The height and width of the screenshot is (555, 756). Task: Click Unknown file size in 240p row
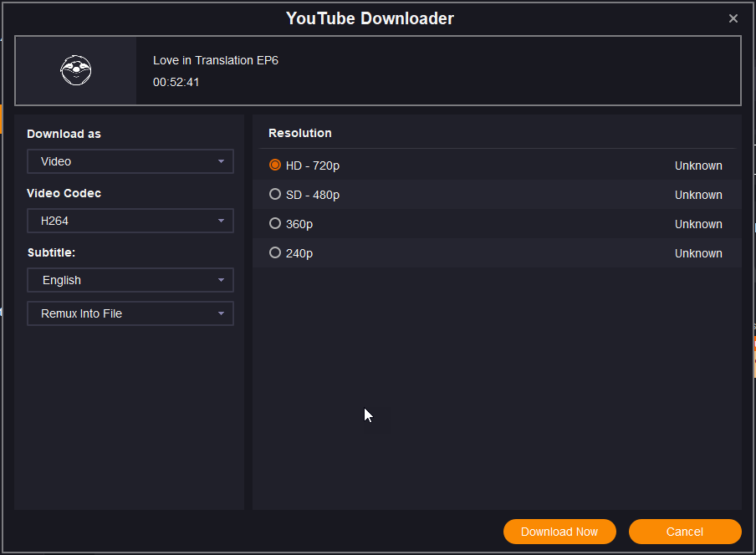pos(697,253)
